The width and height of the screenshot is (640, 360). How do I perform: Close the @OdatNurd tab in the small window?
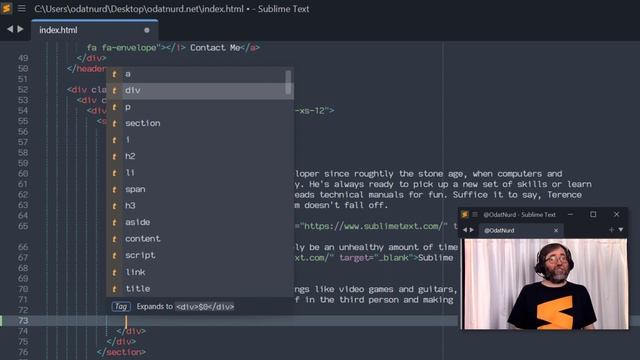pyautogui.click(x=556, y=230)
